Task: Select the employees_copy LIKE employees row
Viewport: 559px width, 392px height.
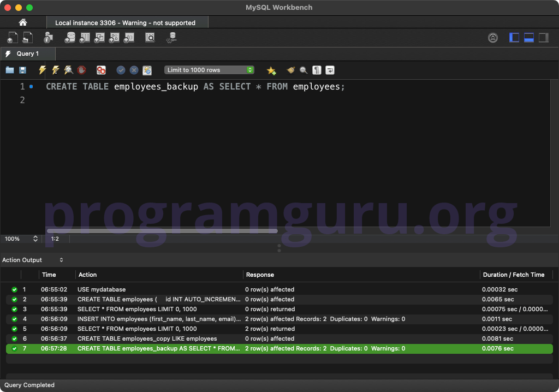Action: (x=279, y=338)
